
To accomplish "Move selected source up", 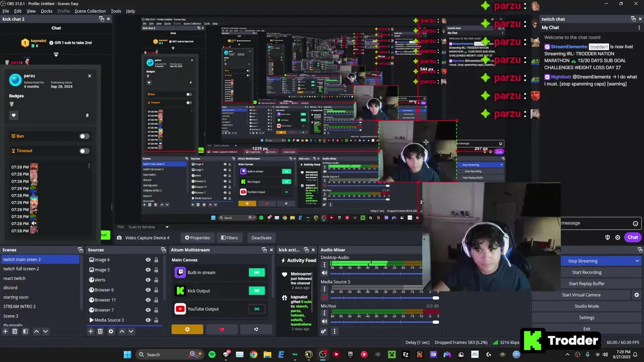I will [122, 331].
